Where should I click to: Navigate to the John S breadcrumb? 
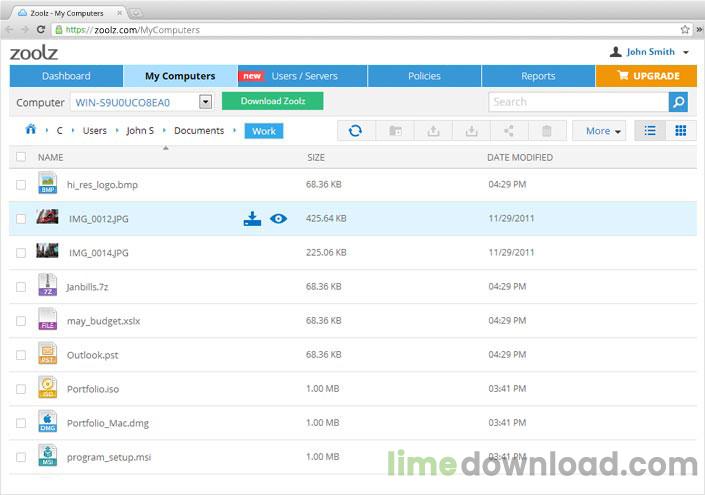click(140, 130)
